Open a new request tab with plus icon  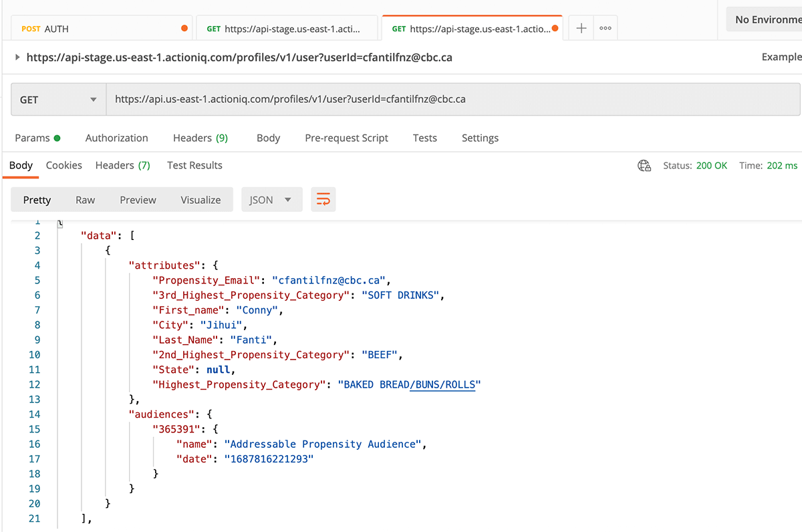tap(581, 29)
